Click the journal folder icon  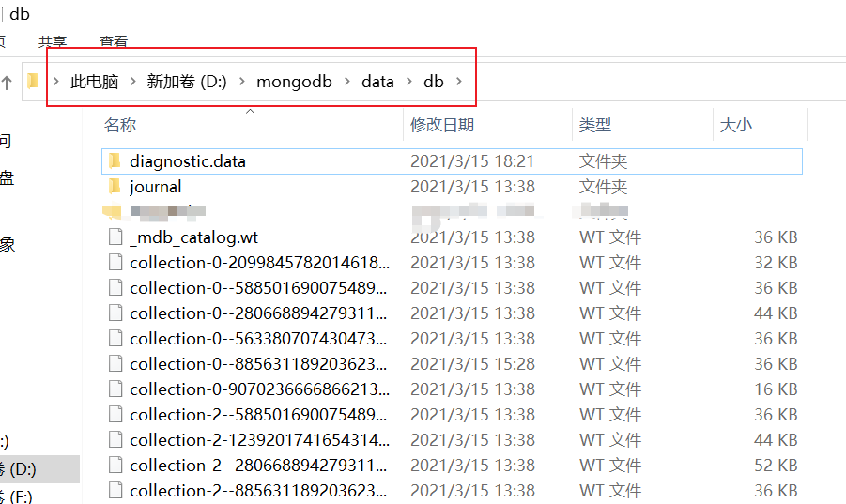click(x=115, y=186)
